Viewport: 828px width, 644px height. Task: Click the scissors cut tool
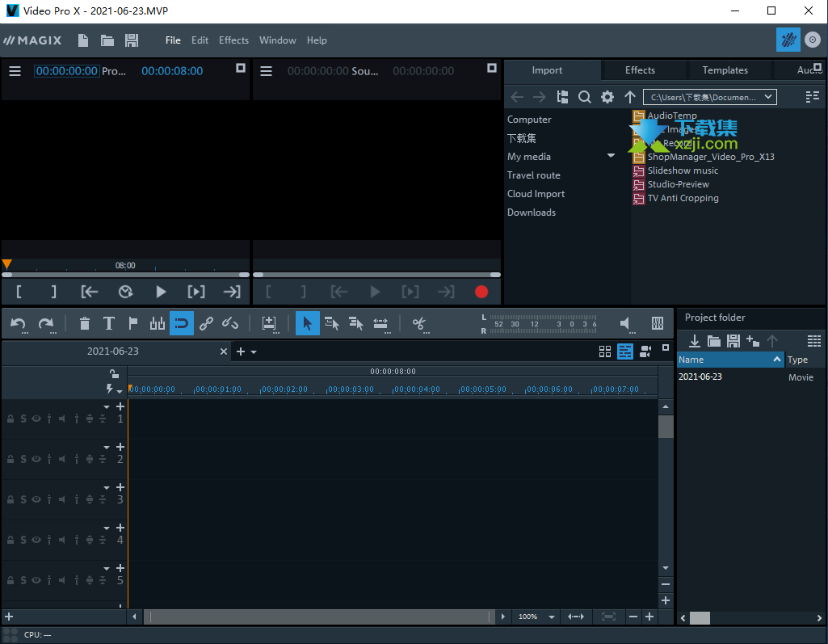(420, 323)
